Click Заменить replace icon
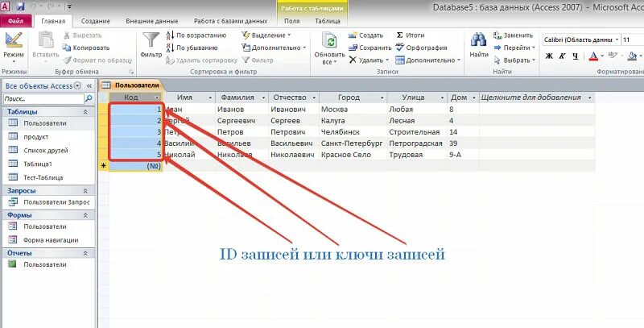644x328 pixels. click(x=513, y=35)
